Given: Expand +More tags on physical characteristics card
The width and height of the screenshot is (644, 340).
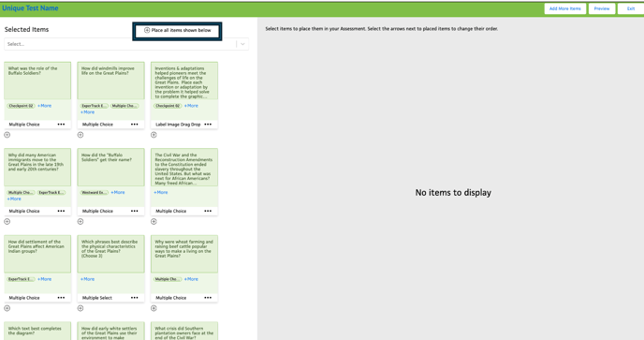Looking at the screenshot, I should tap(87, 279).
